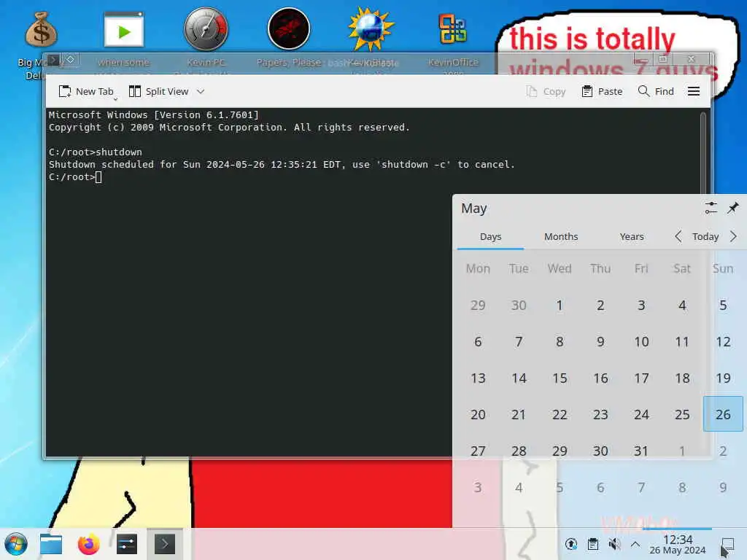Click the Copy toolbar button

click(546, 91)
